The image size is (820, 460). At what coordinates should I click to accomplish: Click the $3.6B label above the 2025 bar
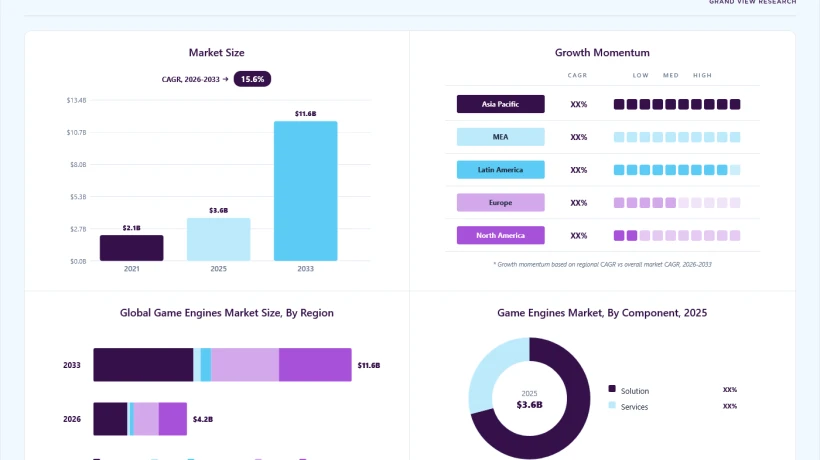tap(219, 210)
